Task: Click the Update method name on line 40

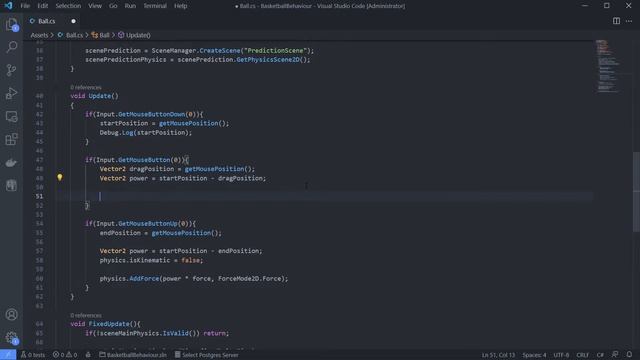Action: [100, 96]
